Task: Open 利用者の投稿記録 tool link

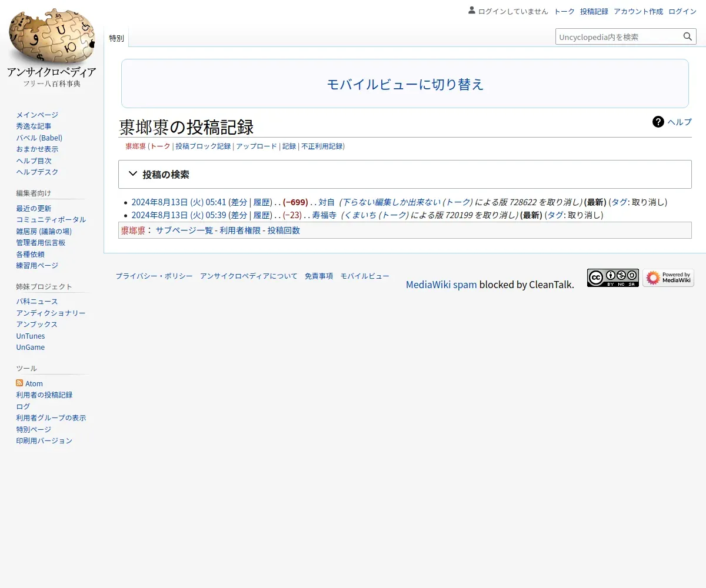Action: (x=44, y=395)
